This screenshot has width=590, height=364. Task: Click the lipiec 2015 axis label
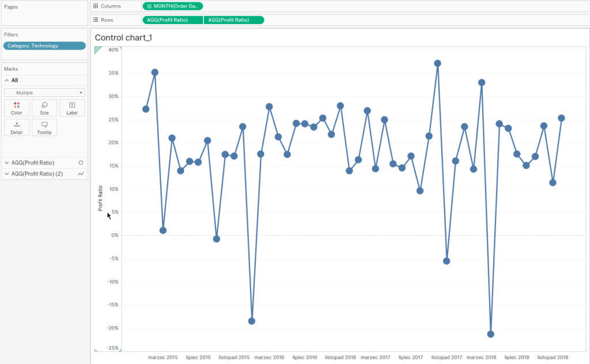pos(198,357)
